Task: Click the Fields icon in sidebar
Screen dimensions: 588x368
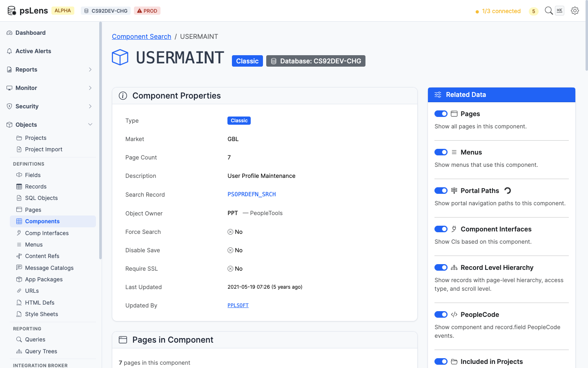Action: (19, 175)
